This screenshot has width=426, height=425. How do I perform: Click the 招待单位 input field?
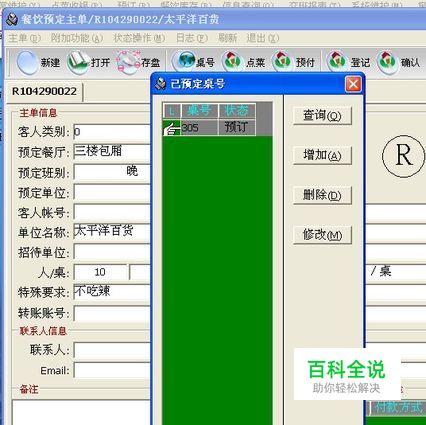coord(112,252)
